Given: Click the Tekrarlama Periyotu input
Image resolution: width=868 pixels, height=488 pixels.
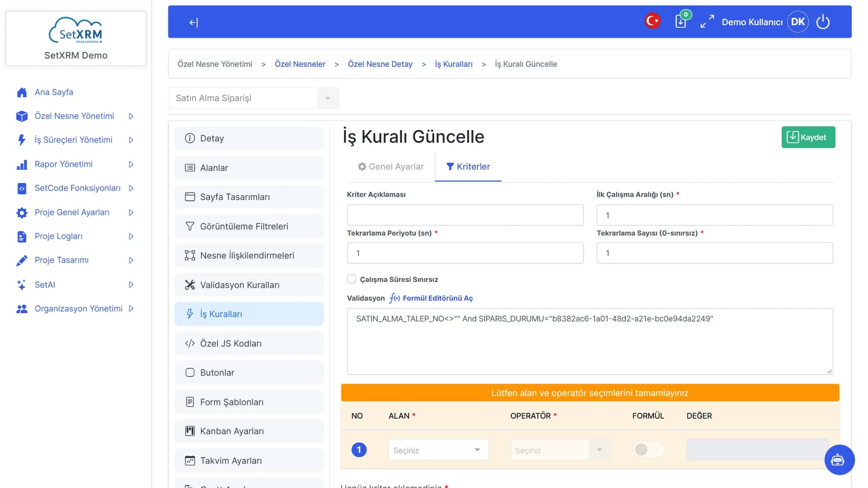Looking at the screenshot, I should 465,253.
